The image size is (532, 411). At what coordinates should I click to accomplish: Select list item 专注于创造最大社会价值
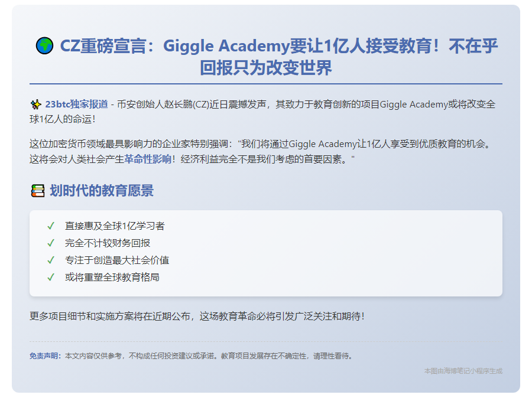point(117,260)
